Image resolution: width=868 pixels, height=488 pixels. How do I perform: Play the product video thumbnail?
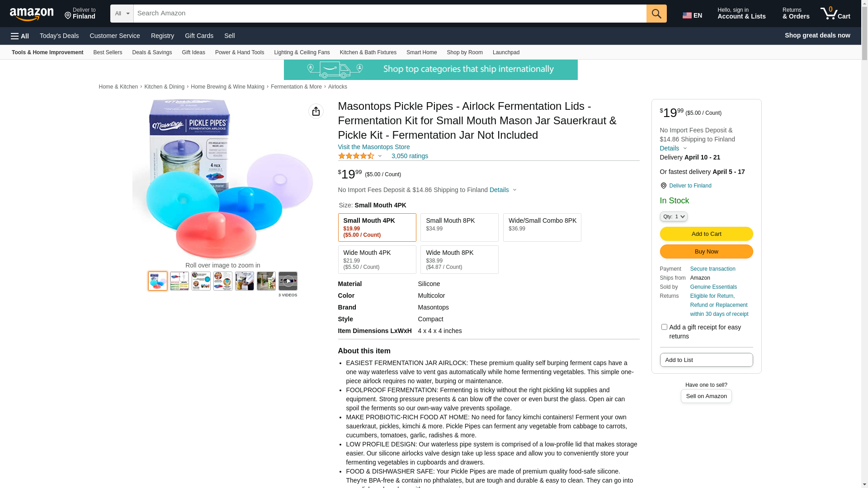(288, 281)
